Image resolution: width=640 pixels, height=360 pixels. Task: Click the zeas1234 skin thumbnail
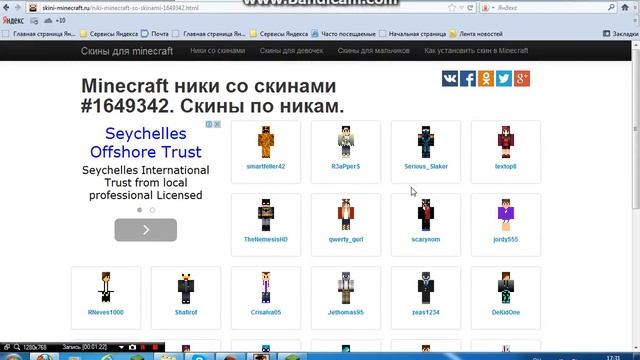[x=426, y=288]
